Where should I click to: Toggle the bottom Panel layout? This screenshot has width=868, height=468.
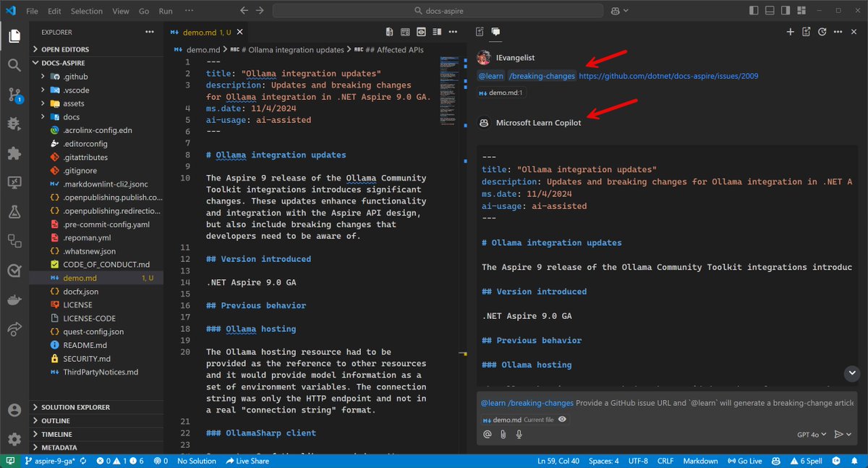click(770, 11)
